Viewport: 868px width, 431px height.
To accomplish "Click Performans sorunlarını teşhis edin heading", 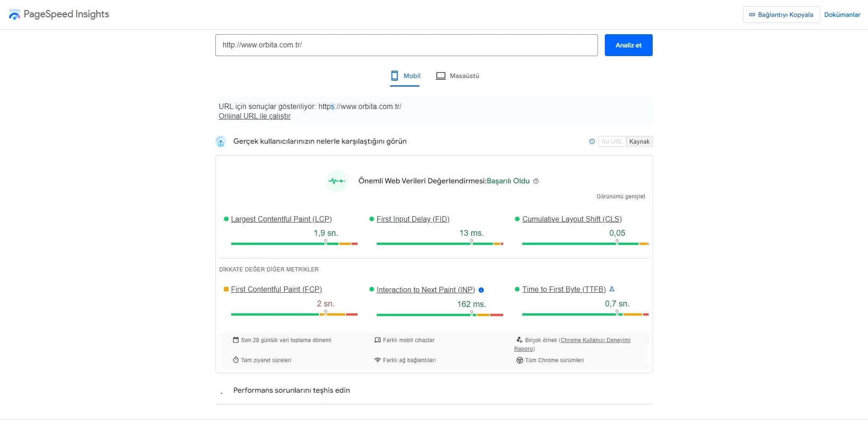I will pyautogui.click(x=291, y=390).
